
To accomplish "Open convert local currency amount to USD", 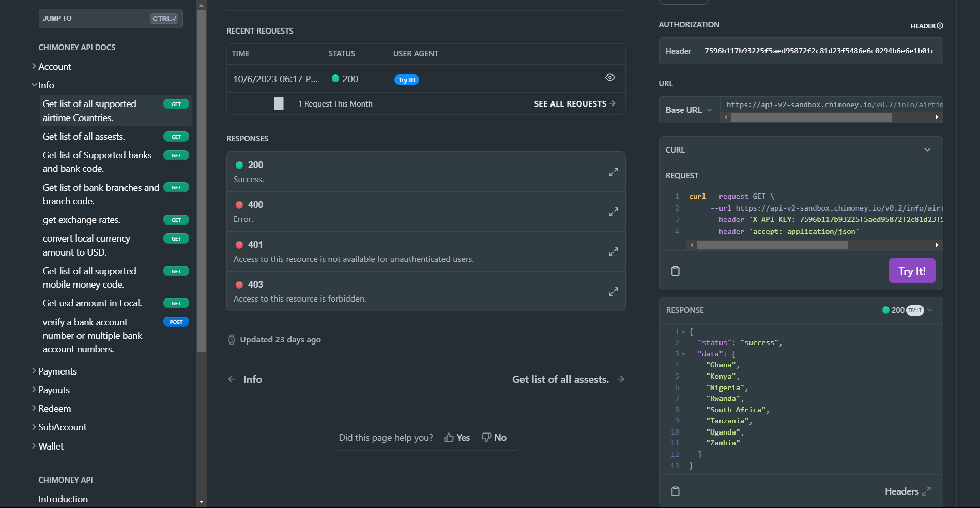I will click(115, 245).
